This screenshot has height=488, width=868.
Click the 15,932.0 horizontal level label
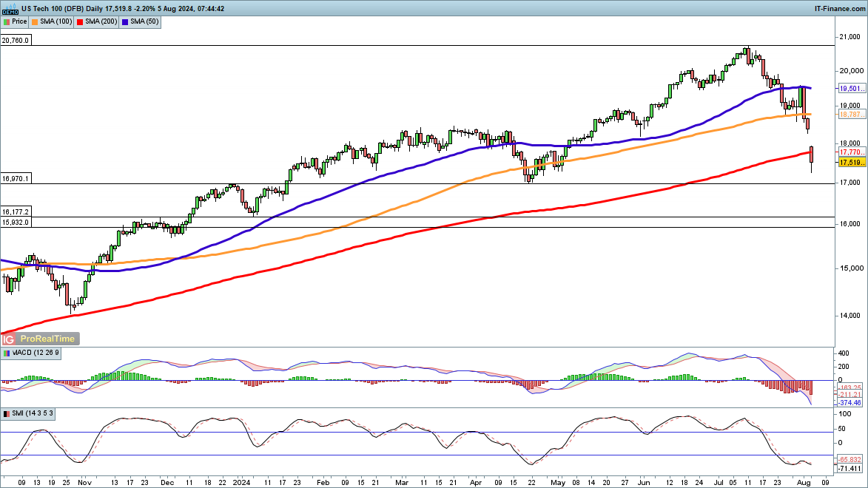click(x=16, y=222)
